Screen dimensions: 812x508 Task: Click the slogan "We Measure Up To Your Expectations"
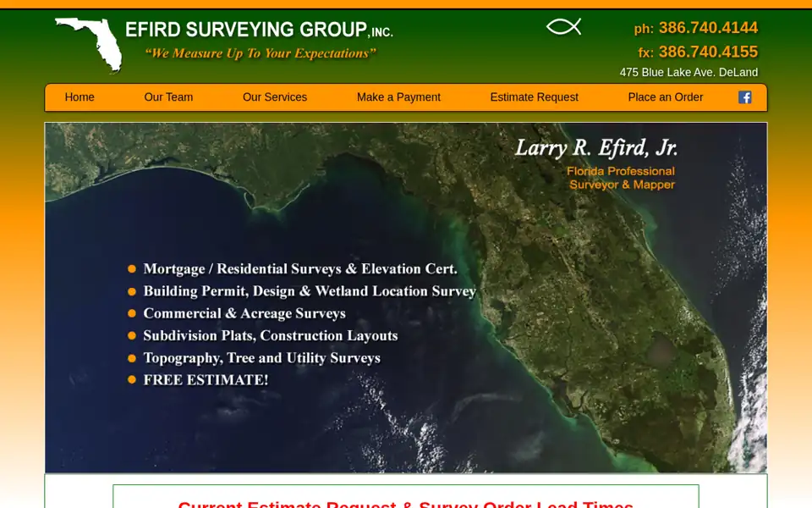click(x=261, y=53)
